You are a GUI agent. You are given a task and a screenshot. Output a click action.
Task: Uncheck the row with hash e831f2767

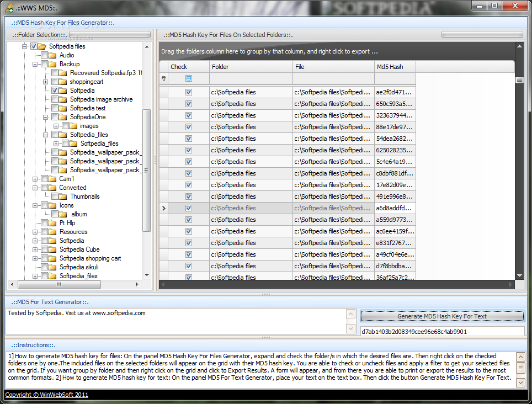coord(189,243)
